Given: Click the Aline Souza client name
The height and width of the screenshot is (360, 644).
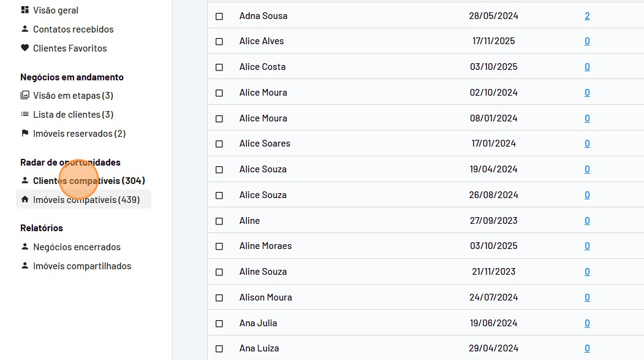Looking at the screenshot, I should click(x=263, y=272).
